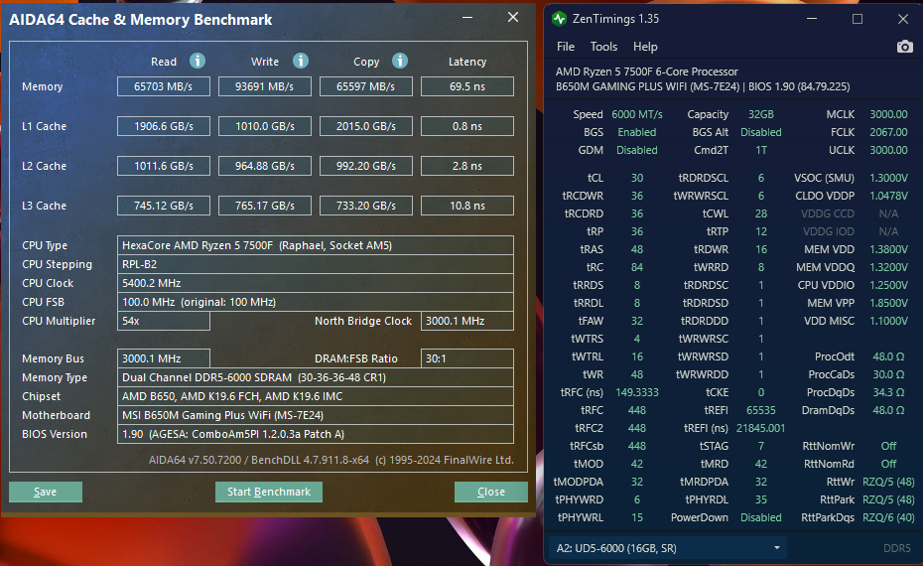The height and width of the screenshot is (568, 924).
Task: Click the CPU Type HexaCore AMD Ryzen field
Action: click(316, 245)
